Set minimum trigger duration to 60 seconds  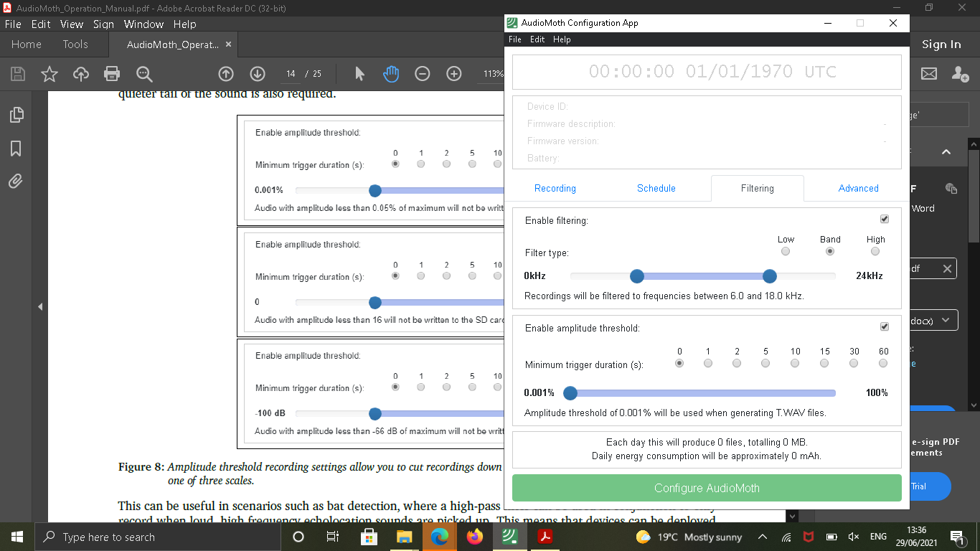pyautogui.click(x=883, y=364)
